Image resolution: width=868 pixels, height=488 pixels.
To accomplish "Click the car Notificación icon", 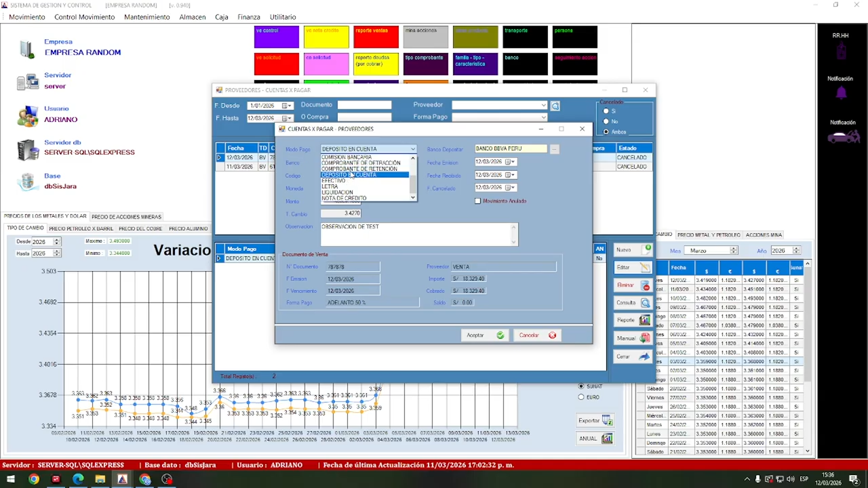I will 844,136.
